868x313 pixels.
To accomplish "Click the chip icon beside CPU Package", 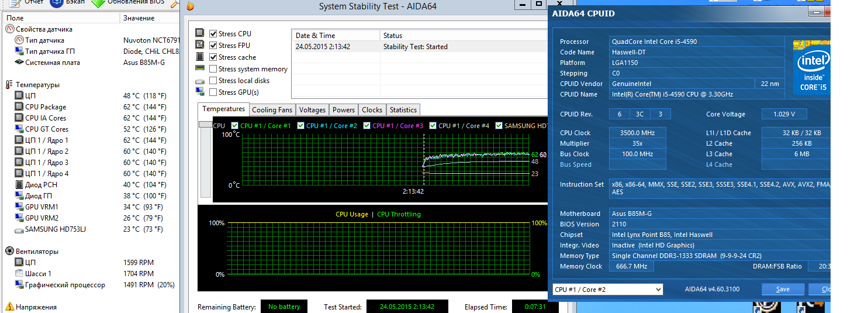I will (19, 107).
